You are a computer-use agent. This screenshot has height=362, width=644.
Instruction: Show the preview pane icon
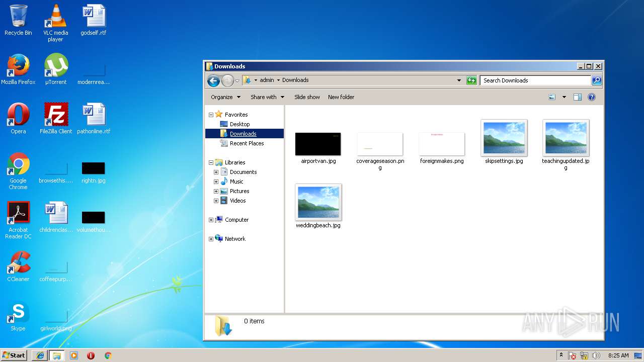[x=578, y=97]
